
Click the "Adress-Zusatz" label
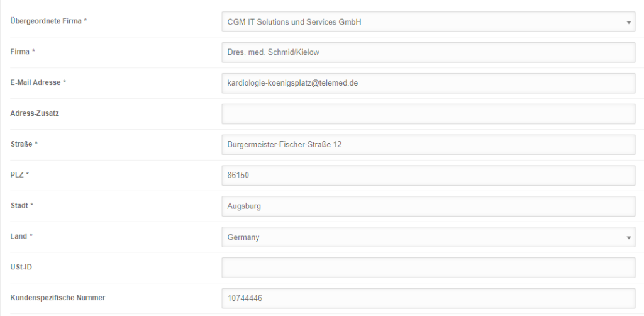pos(35,113)
